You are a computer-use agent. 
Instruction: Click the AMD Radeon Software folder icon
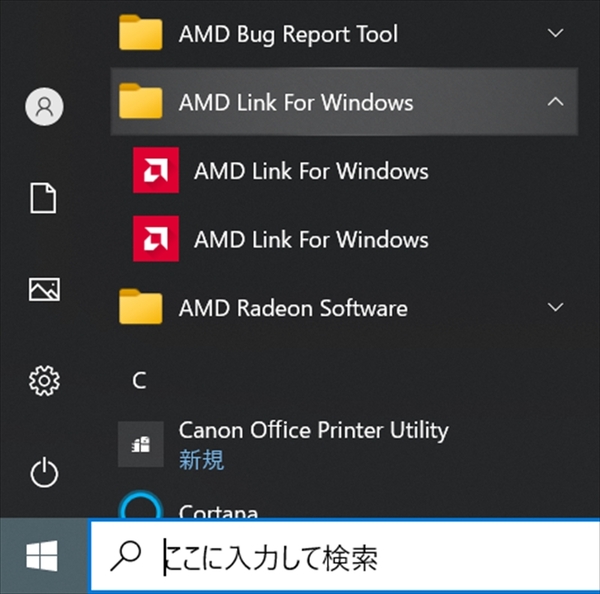click(x=140, y=307)
